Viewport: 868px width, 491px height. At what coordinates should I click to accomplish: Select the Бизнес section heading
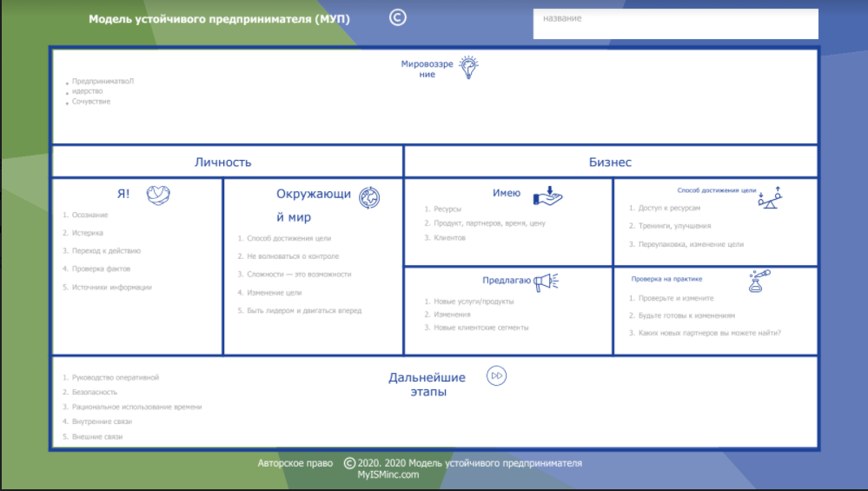click(610, 163)
